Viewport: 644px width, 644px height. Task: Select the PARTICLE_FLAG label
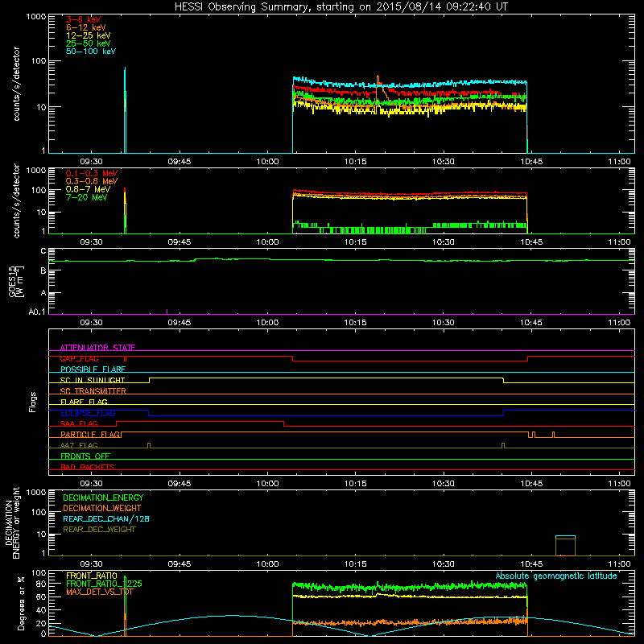[90, 434]
